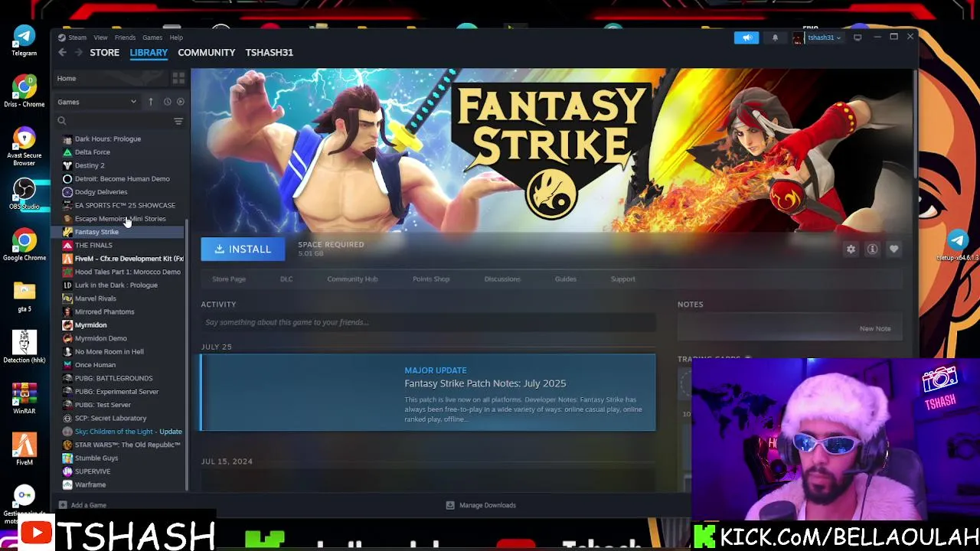The width and height of the screenshot is (980, 551).
Task: Open game info icon
Action: point(872,249)
